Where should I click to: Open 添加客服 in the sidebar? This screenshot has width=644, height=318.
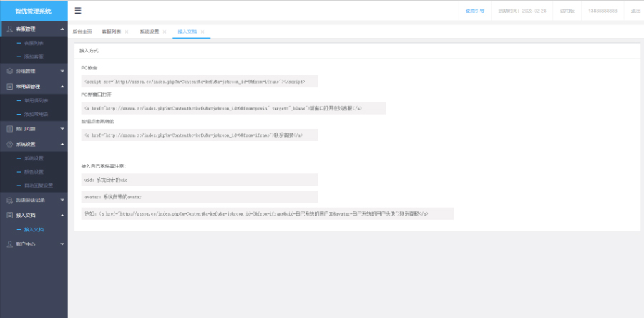click(x=34, y=57)
